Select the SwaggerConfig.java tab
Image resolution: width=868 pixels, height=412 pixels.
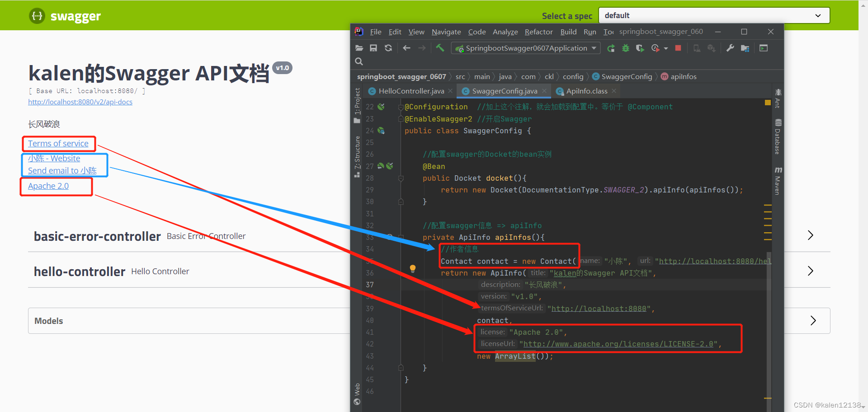tap(505, 91)
